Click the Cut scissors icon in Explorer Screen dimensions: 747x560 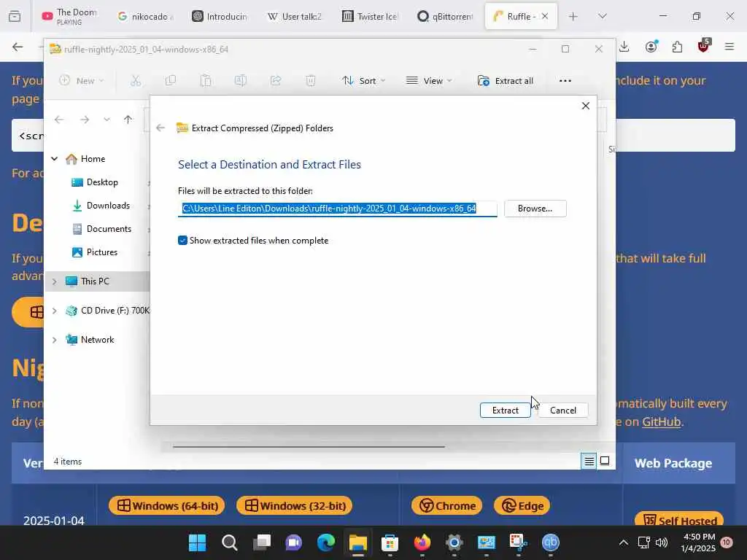click(136, 81)
